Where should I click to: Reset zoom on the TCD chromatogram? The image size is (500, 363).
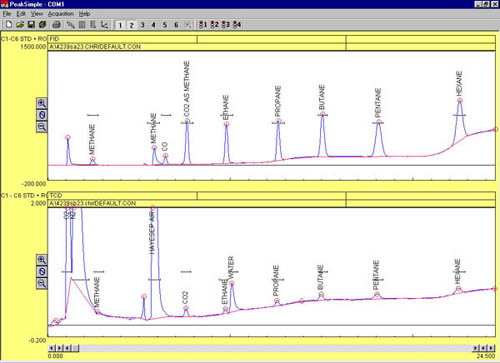(x=42, y=272)
